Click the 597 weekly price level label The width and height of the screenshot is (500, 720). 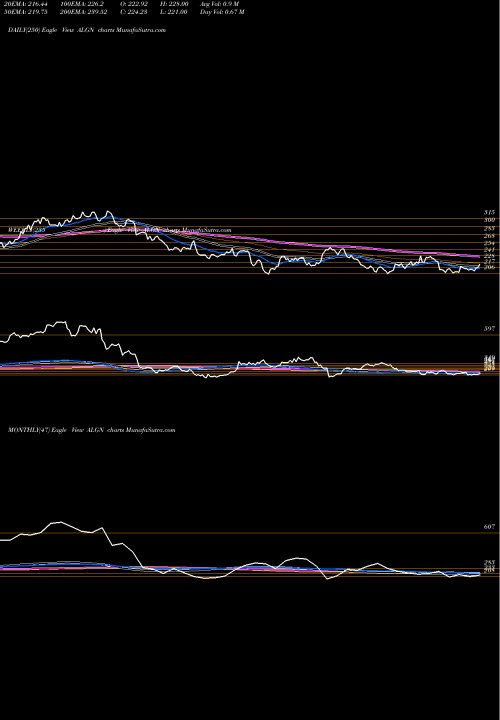pos(489,329)
